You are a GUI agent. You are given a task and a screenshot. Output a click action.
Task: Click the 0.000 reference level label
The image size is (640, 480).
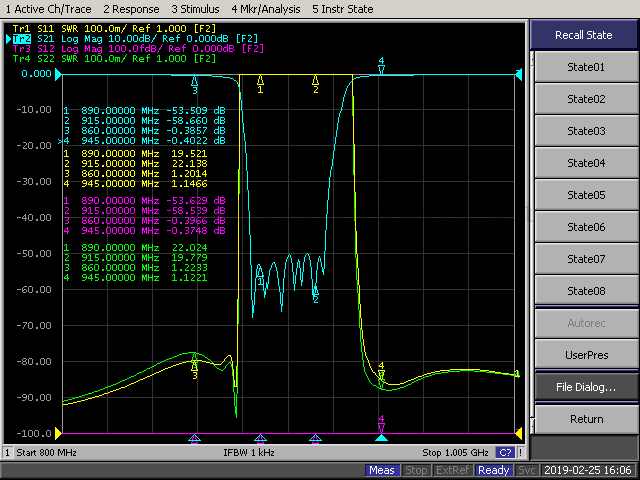(x=36, y=74)
